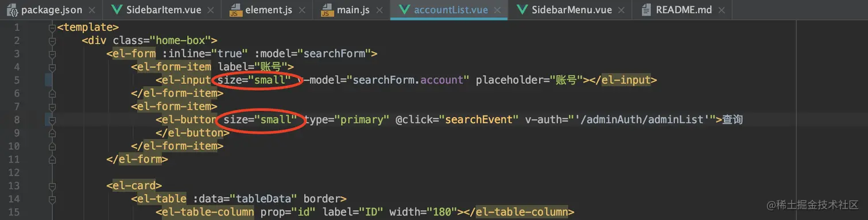The width and height of the screenshot is (868, 220).
Task: Click the closing </el-button> tag
Action: [192, 133]
